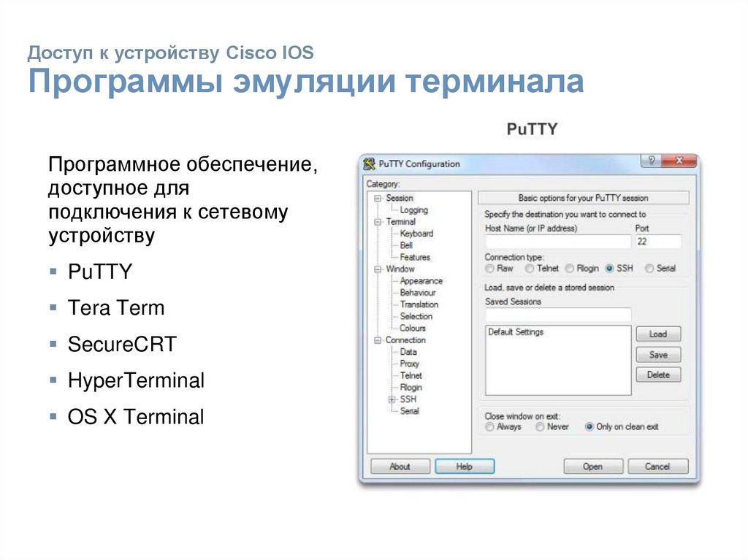Open the Translation settings category
The image size is (748, 560).
click(x=419, y=304)
